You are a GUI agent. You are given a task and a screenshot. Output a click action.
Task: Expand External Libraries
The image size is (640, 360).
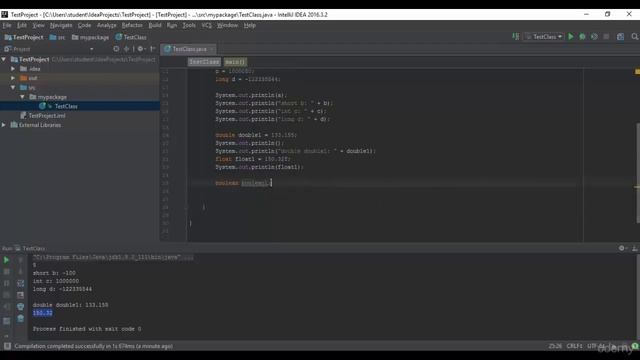tap(4, 125)
